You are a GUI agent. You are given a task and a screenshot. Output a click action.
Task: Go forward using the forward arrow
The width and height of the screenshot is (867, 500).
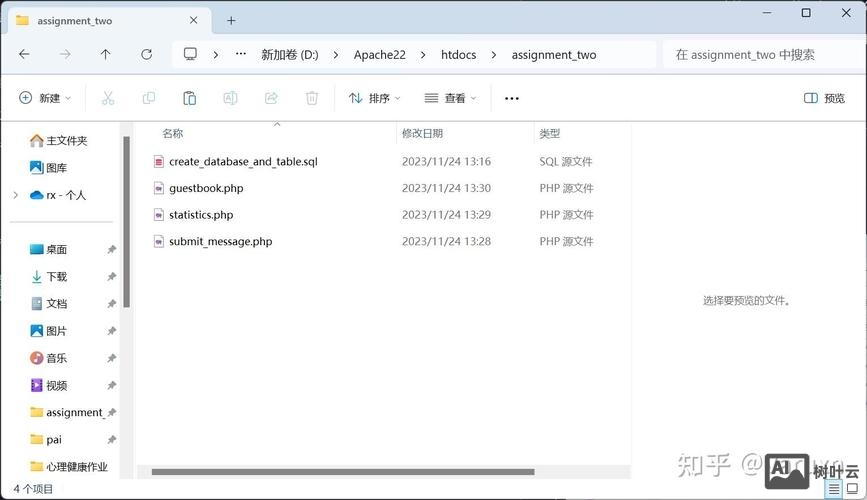[65, 54]
